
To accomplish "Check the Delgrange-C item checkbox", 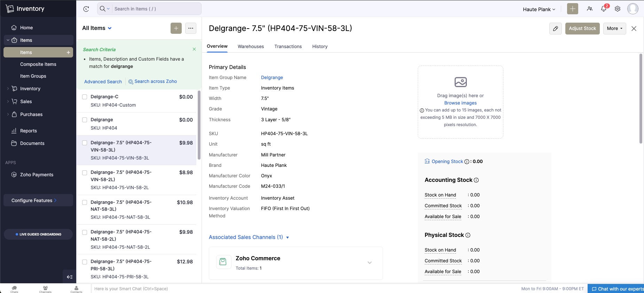I will [85, 97].
